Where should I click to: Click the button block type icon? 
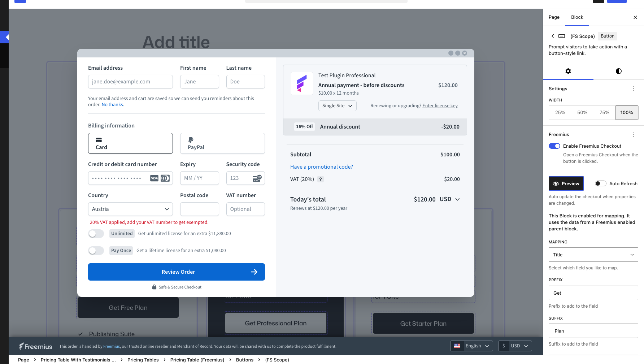[x=562, y=36]
